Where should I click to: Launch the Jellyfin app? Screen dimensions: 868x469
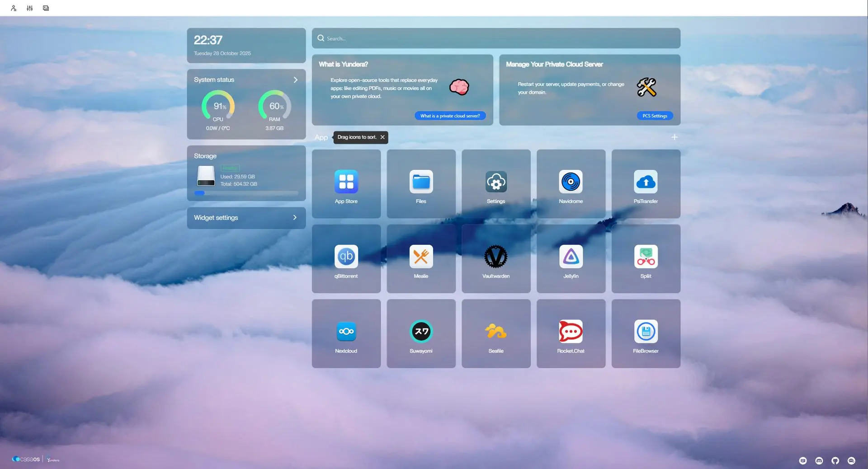(571, 257)
